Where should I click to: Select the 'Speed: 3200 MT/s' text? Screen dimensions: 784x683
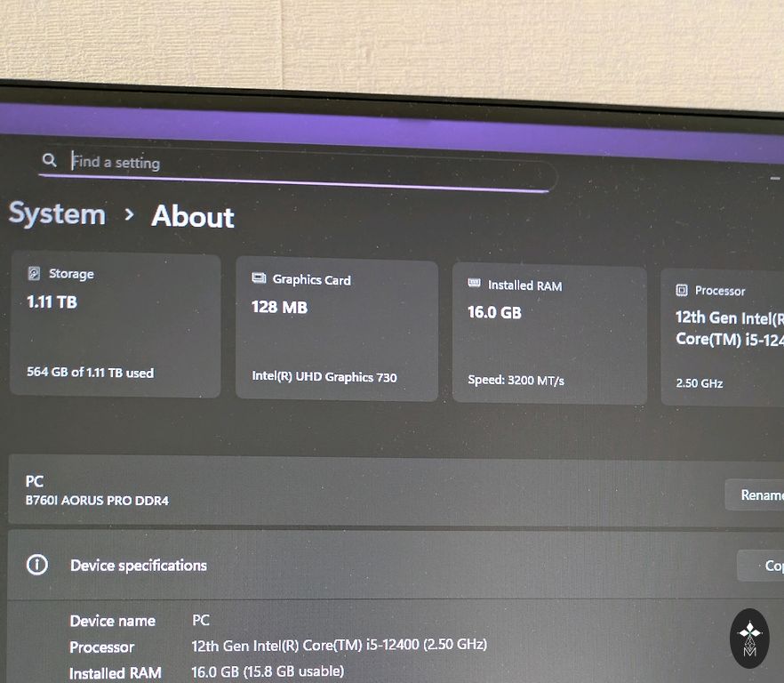tap(516, 381)
